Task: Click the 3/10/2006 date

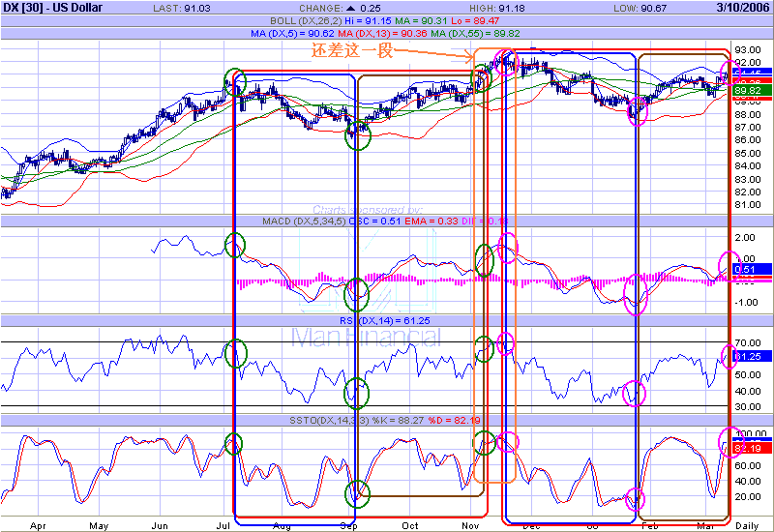Action: click(742, 8)
